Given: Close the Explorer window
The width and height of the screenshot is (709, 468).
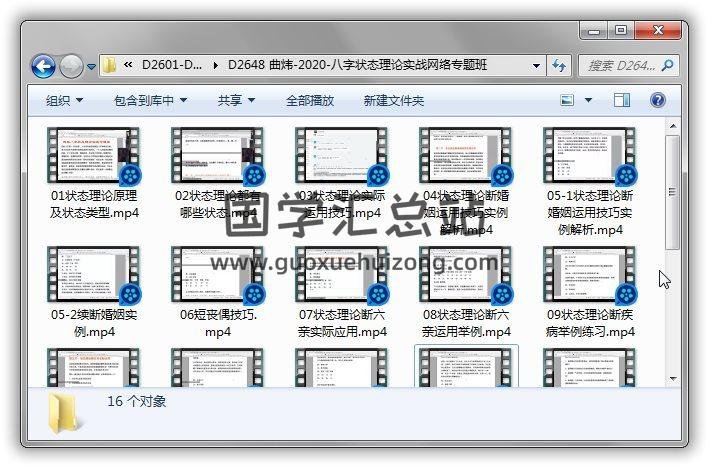Looking at the screenshot, I should tap(658, 31).
